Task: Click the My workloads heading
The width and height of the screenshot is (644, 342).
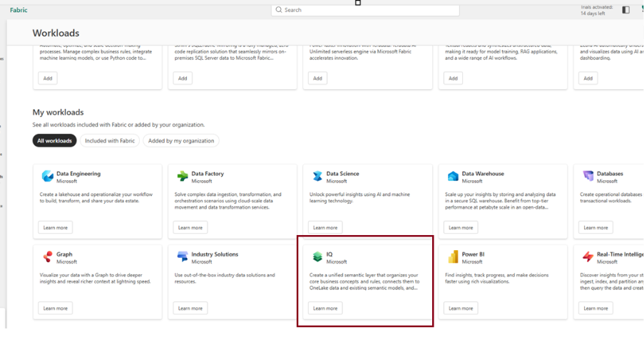Action: pos(58,112)
